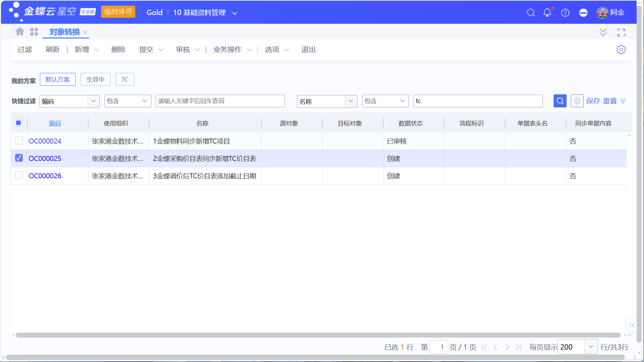The width and height of the screenshot is (644, 362).
Task: Click the chat message bubble icon
Action: click(583, 13)
